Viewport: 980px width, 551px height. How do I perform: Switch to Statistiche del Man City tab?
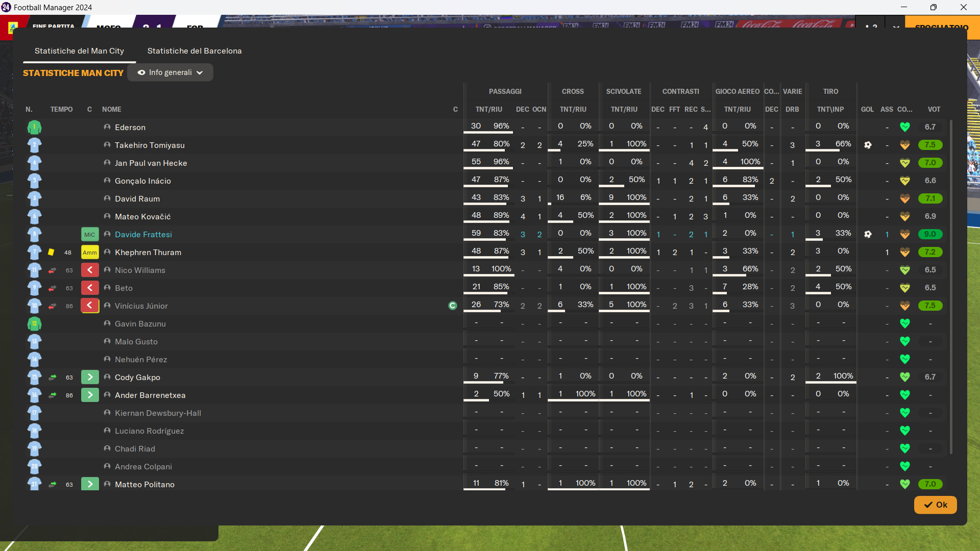pyautogui.click(x=79, y=51)
